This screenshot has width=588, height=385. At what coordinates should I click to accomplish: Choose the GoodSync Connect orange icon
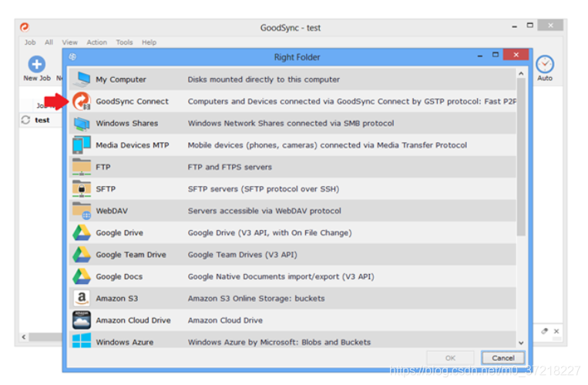[x=82, y=101]
